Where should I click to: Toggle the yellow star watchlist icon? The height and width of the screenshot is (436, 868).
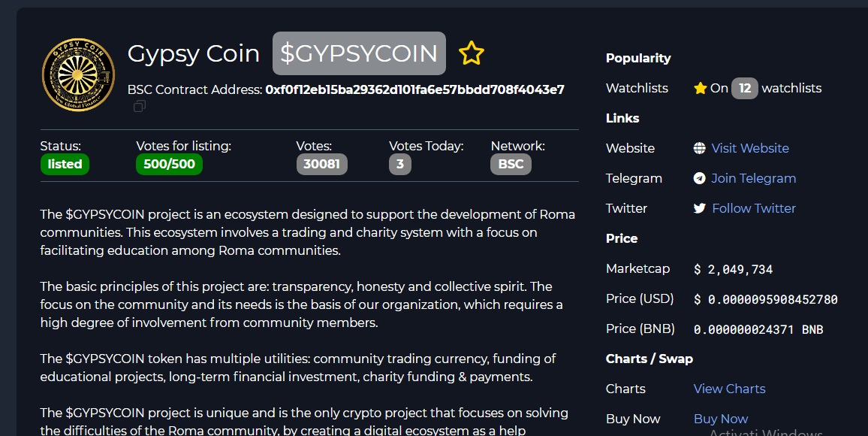[471, 53]
